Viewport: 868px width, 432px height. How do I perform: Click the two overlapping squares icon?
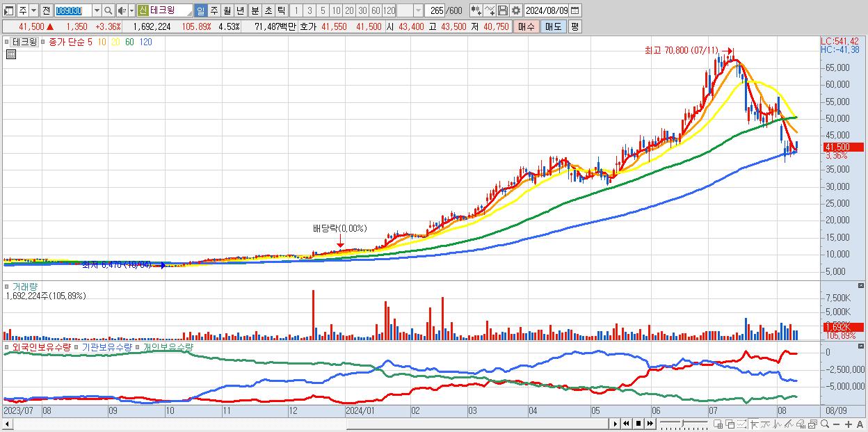[x=730, y=424]
